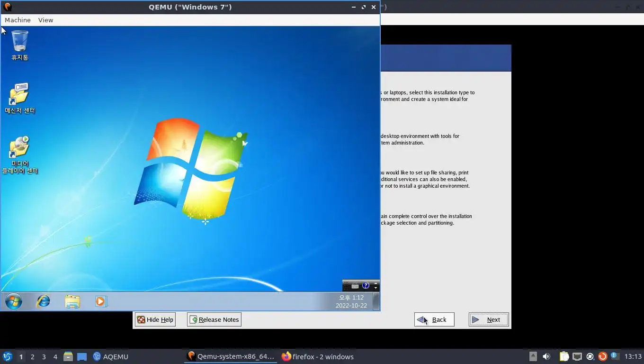Open the clipboard manager tray icon
Screen dimensions: 644x364
[x=564, y=356]
